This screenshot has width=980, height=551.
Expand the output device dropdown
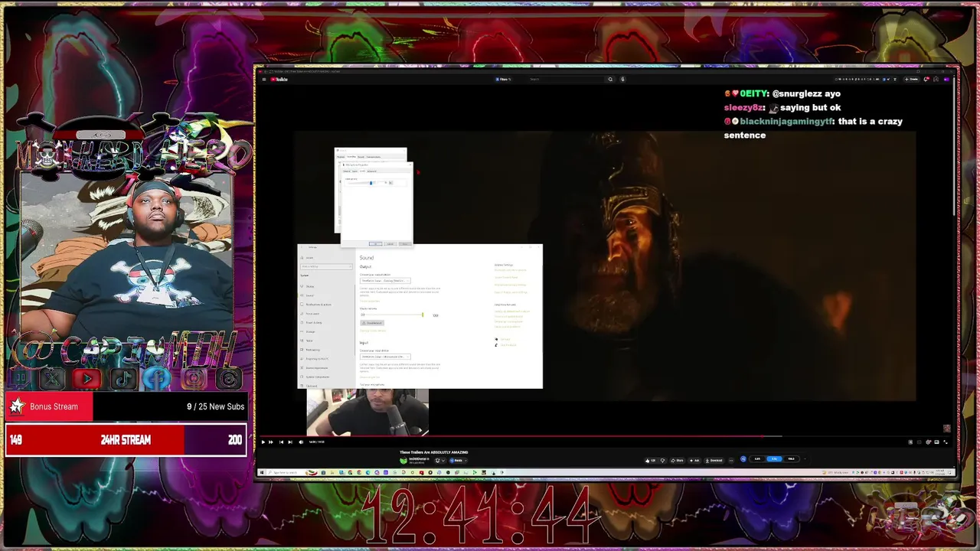(385, 281)
